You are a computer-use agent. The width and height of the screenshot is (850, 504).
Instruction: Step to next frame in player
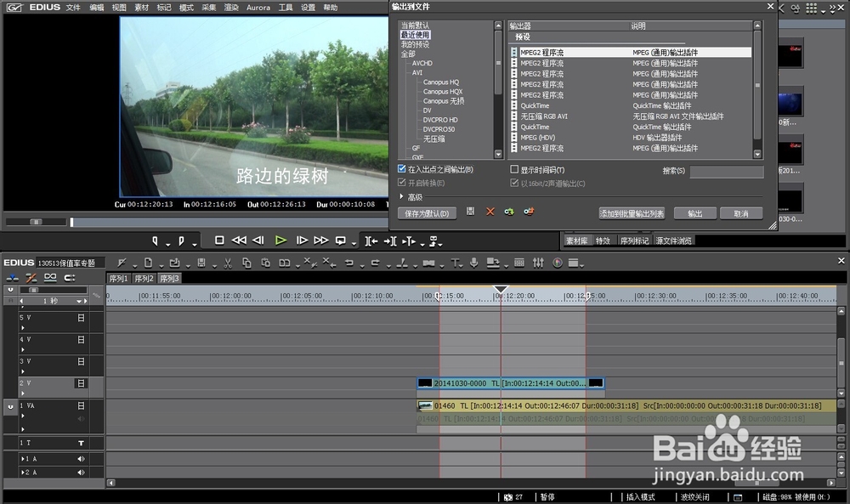[302, 240]
